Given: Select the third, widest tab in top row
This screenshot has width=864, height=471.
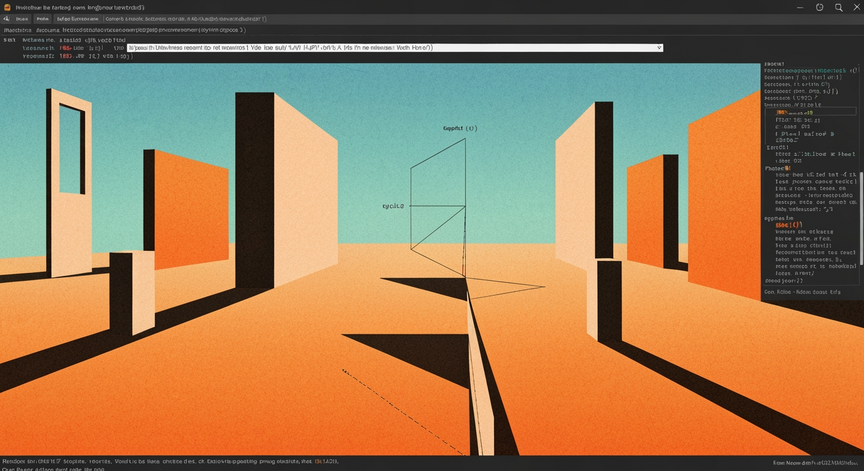Looking at the screenshot, I should pyautogui.click(x=78, y=19).
